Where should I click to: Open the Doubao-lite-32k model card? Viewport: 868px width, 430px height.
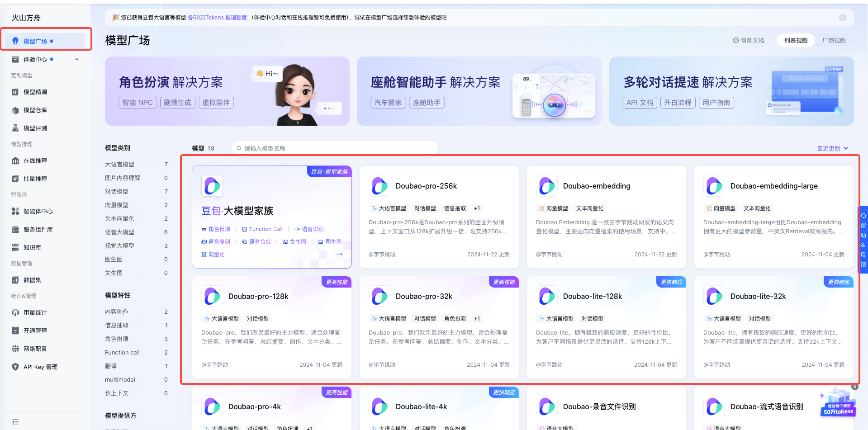pos(774,327)
